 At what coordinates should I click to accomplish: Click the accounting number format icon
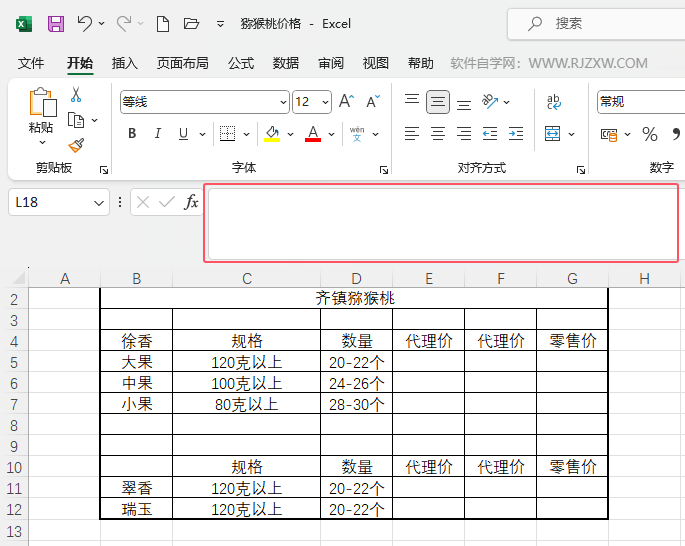coord(609,135)
